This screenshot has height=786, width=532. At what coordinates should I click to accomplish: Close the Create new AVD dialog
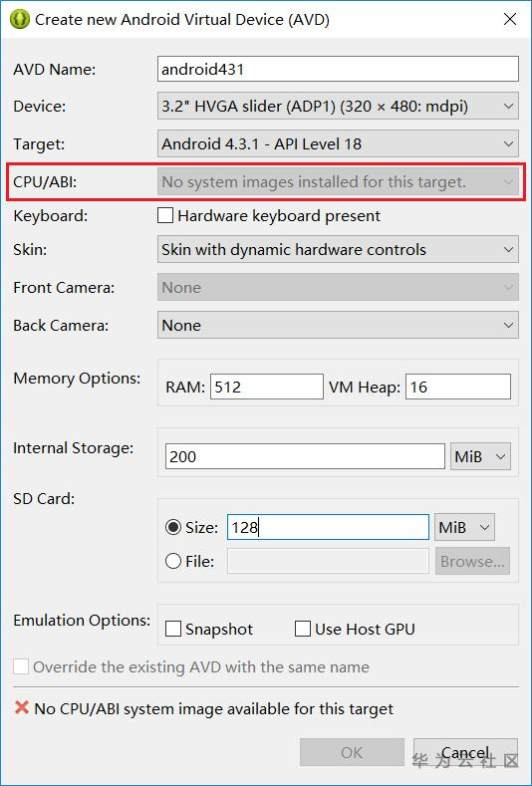coord(510,20)
